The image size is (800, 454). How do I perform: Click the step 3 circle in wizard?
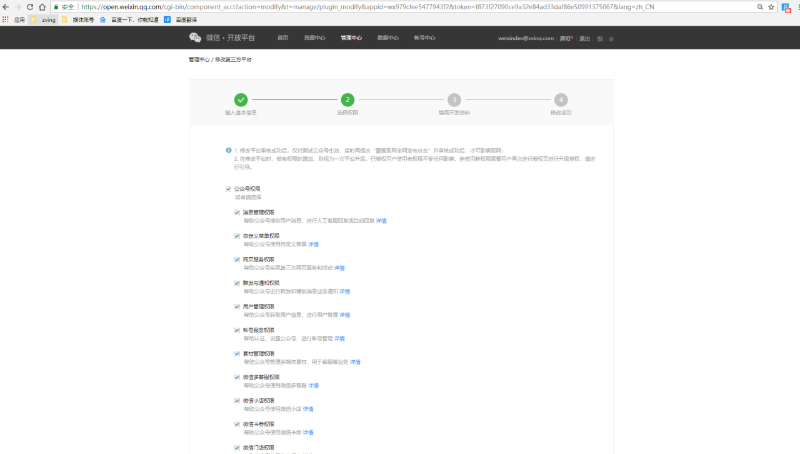coord(454,99)
